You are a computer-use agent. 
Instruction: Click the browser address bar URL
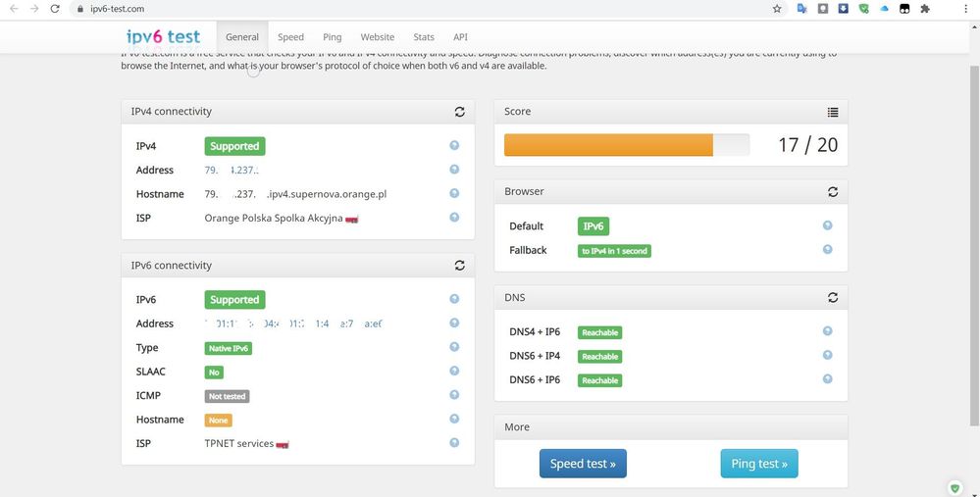(x=116, y=9)
